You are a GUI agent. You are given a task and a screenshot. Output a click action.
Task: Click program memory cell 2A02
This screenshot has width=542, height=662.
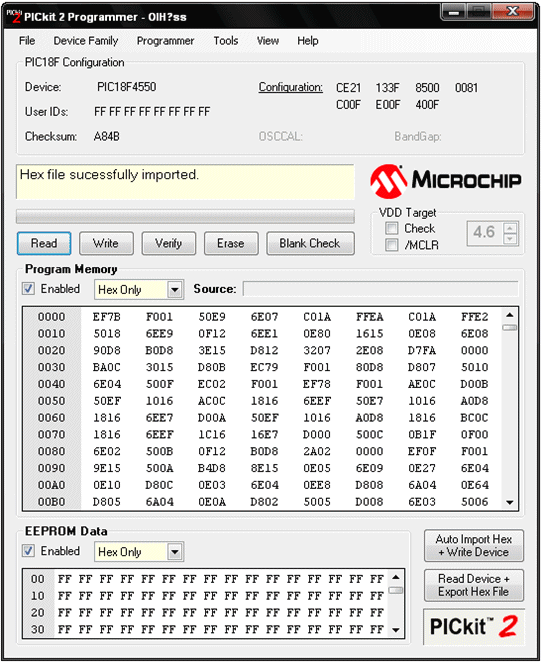tap(317, 451)
